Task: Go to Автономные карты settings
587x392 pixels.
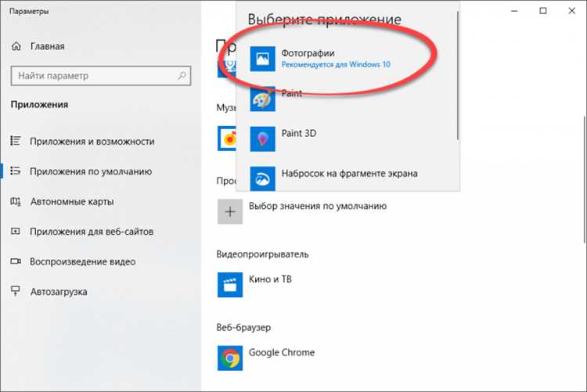Action: (71, 202)
